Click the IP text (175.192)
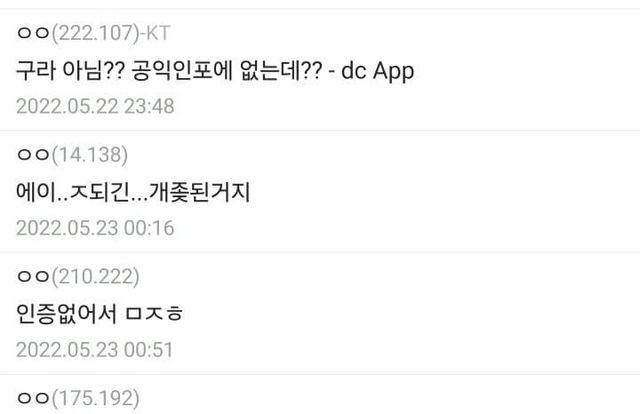This screenshot has height=414, width=640. [95, 398]
